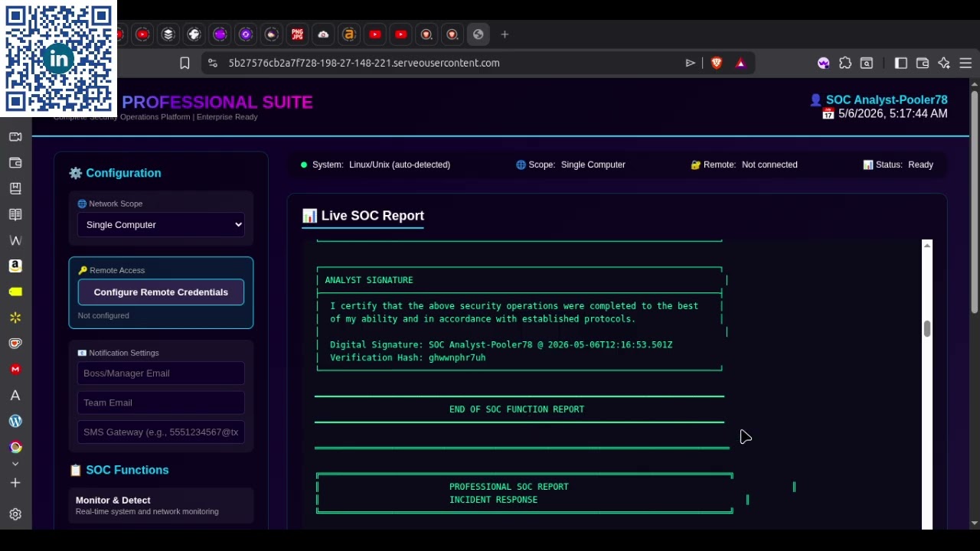Expand more sidebar items chevron
Viewport: 980px width, 551px height.
tap(15, 464)
